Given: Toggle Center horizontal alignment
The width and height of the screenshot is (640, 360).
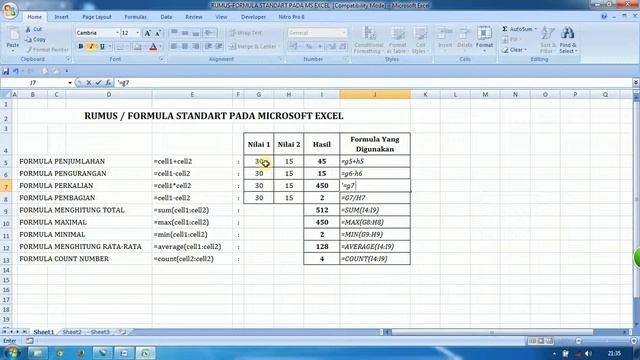Looking at the screenshot, I should [185, 47].
